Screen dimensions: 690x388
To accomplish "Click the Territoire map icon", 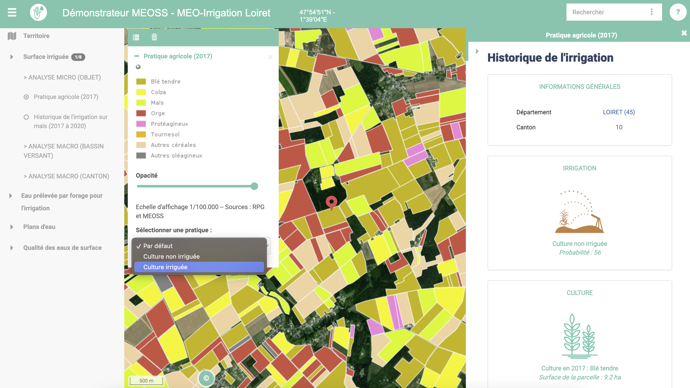I will [x=12, y=36].
